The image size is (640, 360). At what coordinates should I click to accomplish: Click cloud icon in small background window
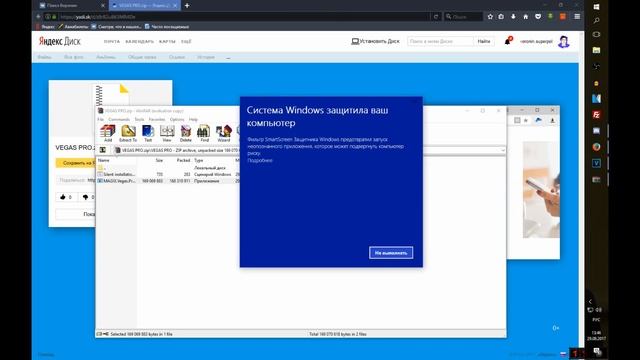click(x=538, y=120)
